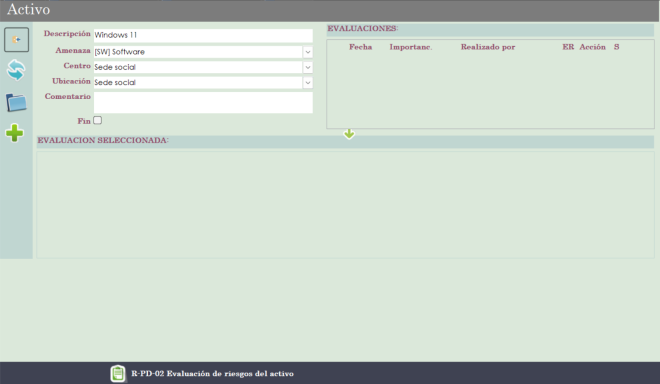660x384 pixels.
Task: Open R-PD-02 Evaluación de riesgos del activo
Action: pyautogui.click(x=212, y=373)
